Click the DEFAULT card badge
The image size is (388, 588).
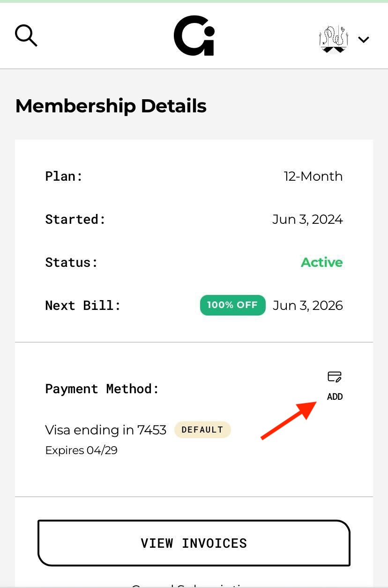(x=202, y=430)
